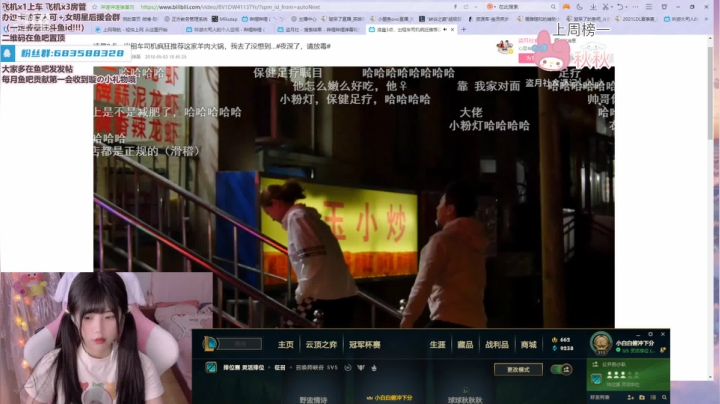Click the friends list search icon
Image resolution: width=720 pixels, height=404 pixels.
[664, 397]
